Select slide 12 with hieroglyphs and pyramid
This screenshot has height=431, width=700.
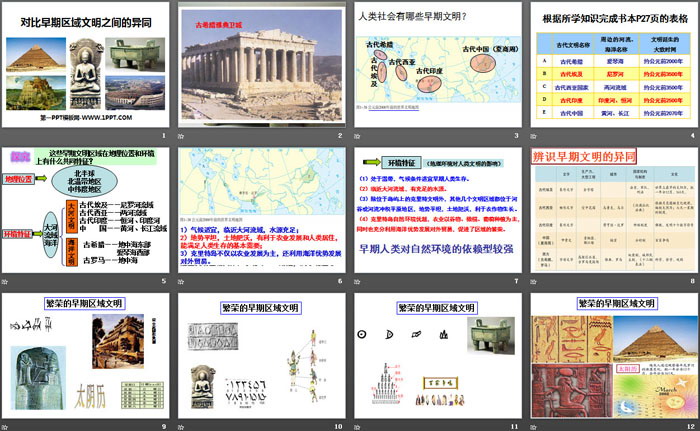tap(610, 355)
